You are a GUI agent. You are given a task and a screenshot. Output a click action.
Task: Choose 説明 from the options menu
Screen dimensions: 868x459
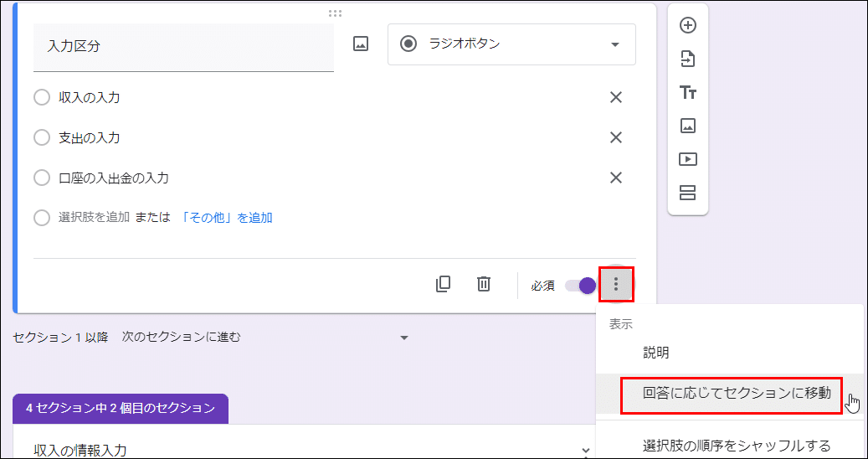[656, 353]
